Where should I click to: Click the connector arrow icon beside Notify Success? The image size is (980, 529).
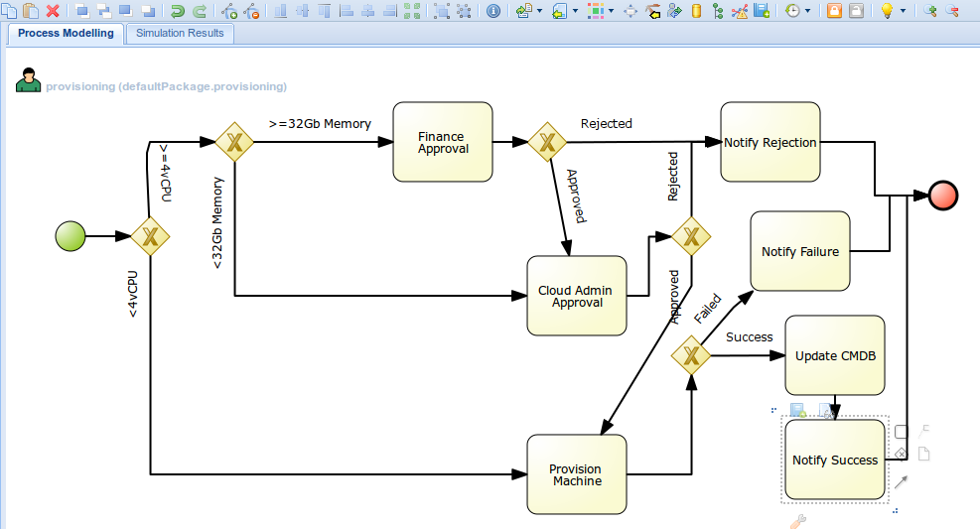902,482
